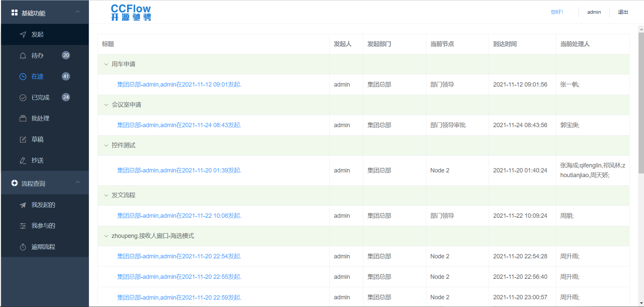The height and width of the screenshot is (307, 644).
Task: Collapse the 流程查询 sidebar section
Action: click(77, 183)
